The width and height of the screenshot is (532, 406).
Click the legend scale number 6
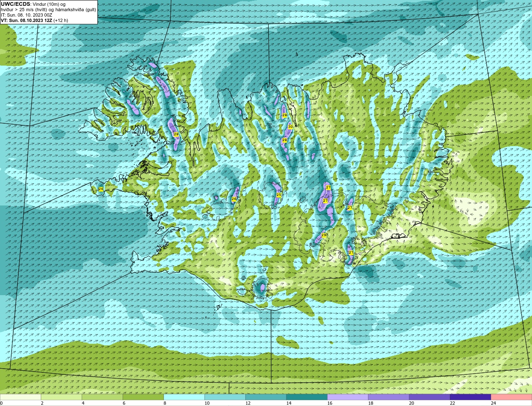coord(124,403)
